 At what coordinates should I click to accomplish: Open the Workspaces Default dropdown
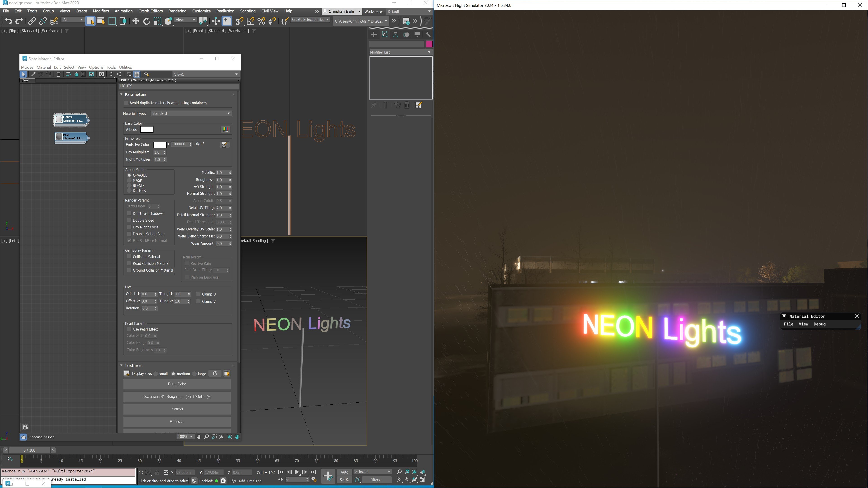(x=409, y=12)
